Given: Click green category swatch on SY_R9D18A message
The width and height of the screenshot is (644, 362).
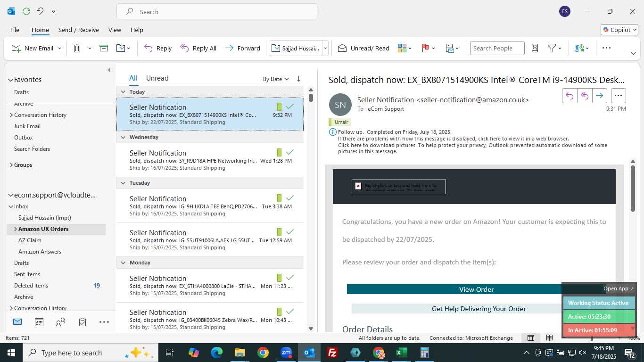Looking at the screenshot, I should point(279,152).
